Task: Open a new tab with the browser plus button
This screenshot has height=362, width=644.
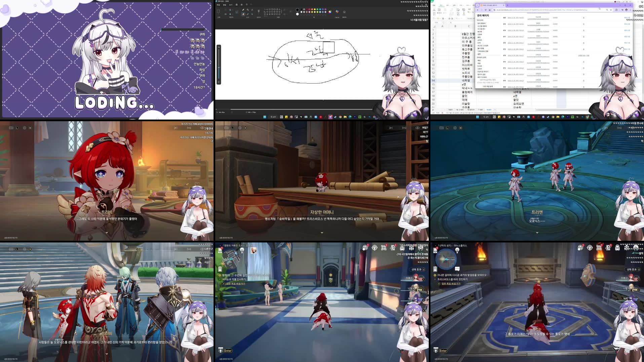Action: coord(507,5)
